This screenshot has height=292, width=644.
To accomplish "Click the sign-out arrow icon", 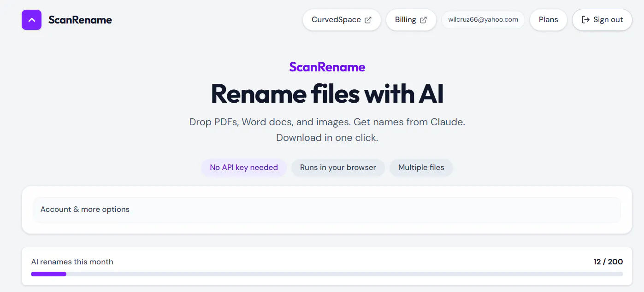I will coord(585,20).
